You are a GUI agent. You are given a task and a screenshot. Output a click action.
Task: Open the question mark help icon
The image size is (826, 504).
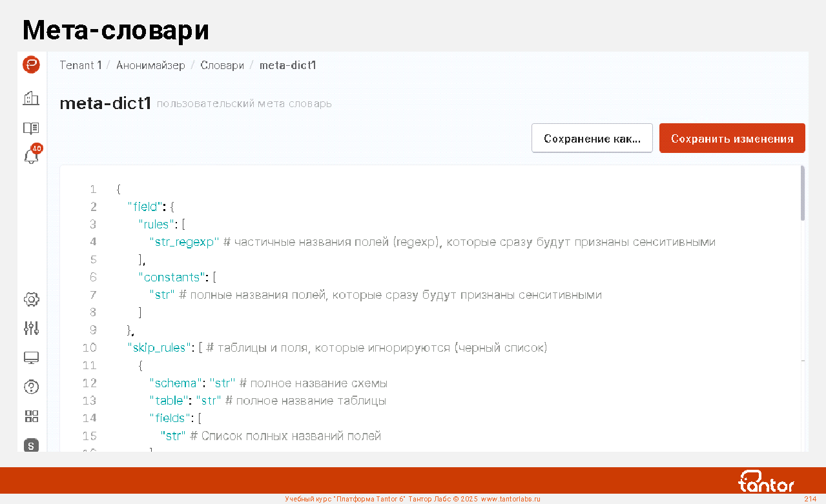(31, 387)
